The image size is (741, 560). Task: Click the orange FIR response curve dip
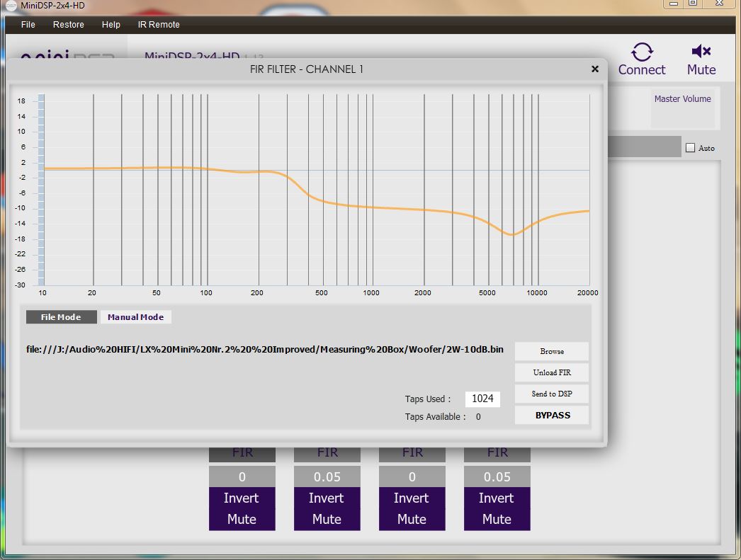(x=511, y=234)
